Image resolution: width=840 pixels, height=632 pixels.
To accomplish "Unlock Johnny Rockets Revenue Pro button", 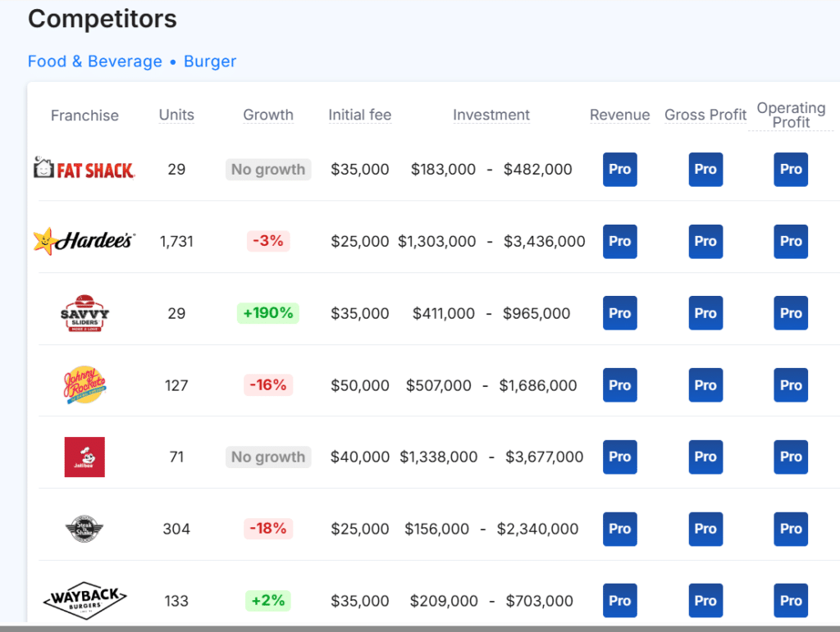I will coord(620,384).
